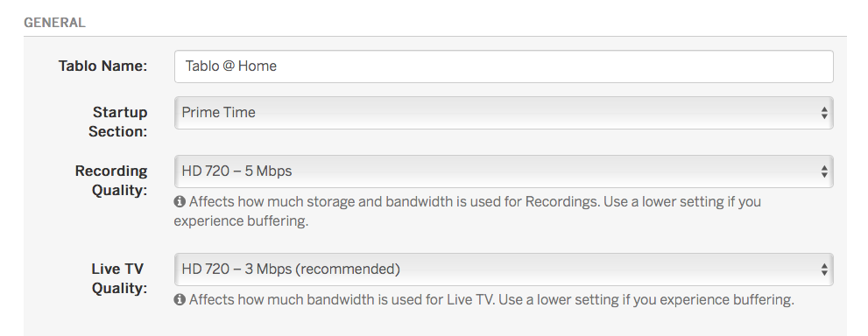Click the 'Prime Time' selected value
The height and width of the screenshot is (336, 868).
click(x=219, y=112)
